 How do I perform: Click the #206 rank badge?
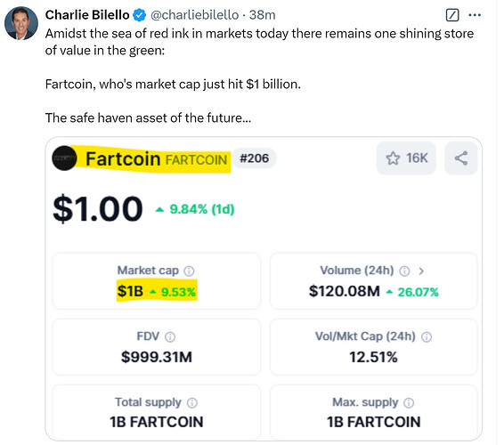tap(255, 158)
